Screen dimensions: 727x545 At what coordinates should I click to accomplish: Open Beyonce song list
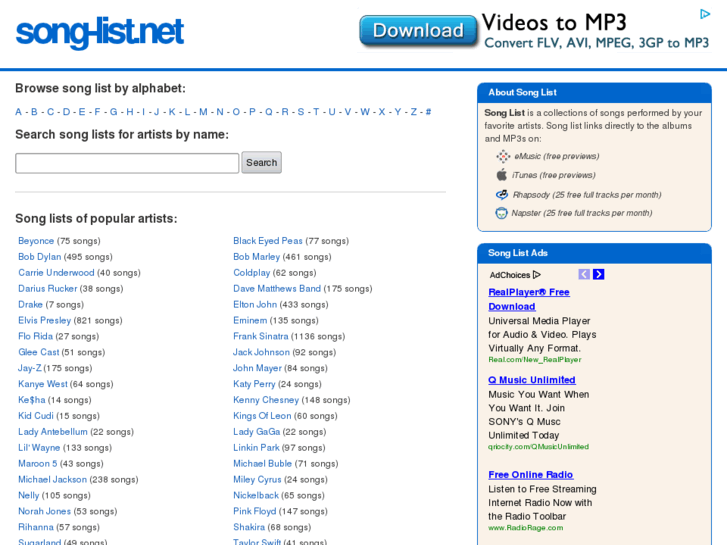point(36,241)
